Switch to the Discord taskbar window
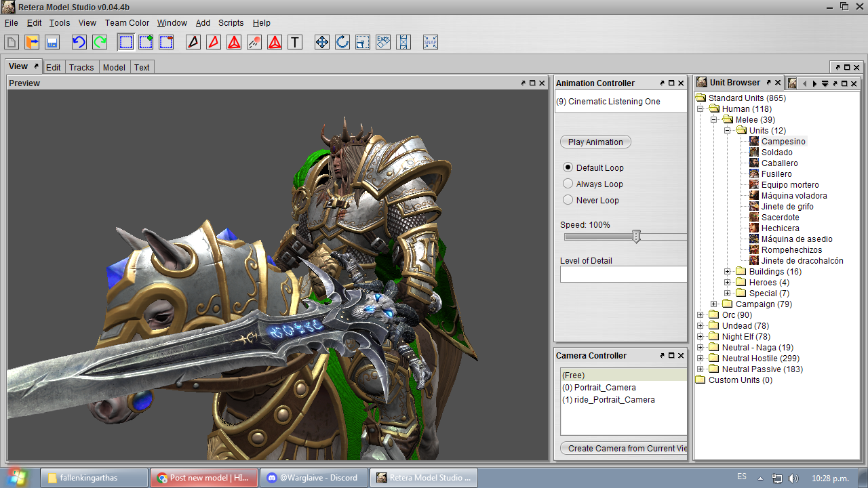868x488 pixels. coord(313,477)
